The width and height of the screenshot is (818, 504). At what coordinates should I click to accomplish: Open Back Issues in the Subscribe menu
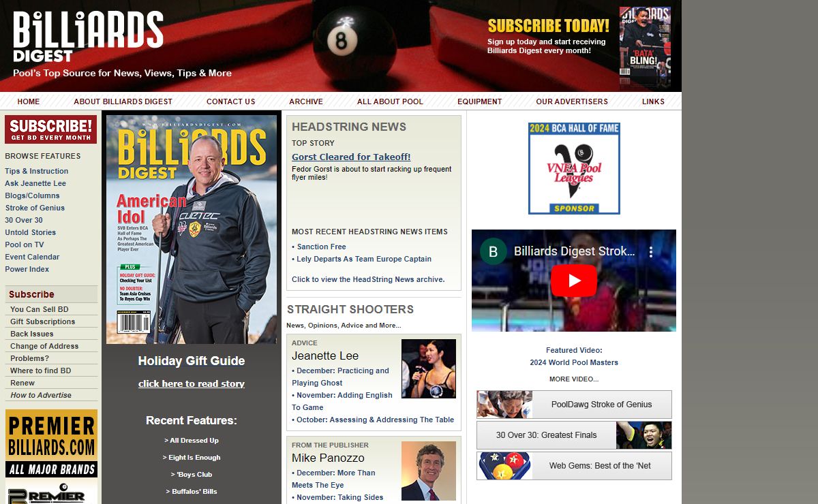click(32, 334)
